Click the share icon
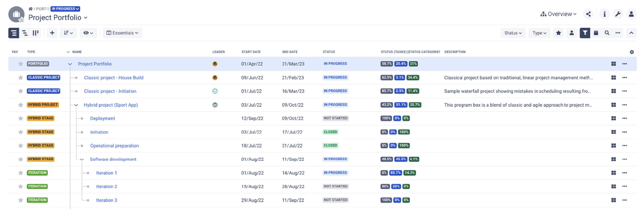This screenshot has height=214, width=644. tap(588, 14)
